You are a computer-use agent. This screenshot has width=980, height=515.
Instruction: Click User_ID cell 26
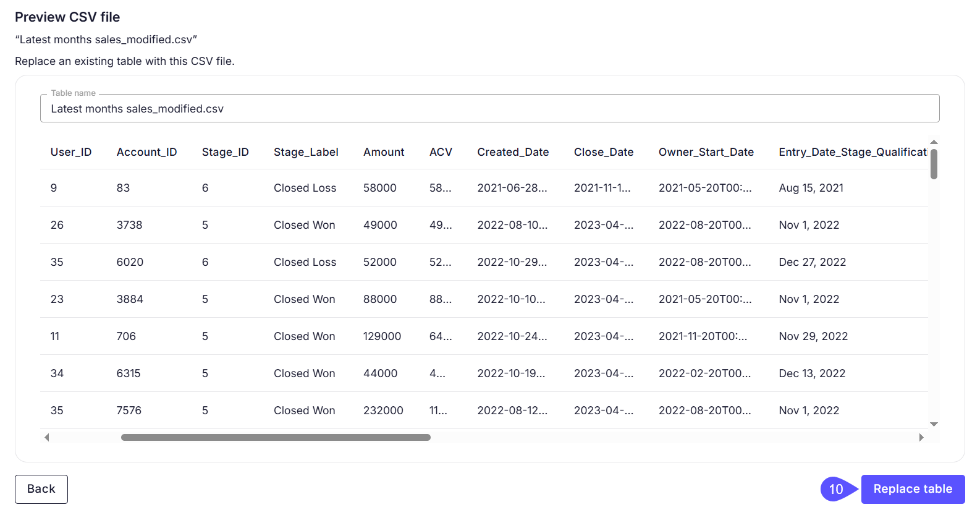click(57, 225)
